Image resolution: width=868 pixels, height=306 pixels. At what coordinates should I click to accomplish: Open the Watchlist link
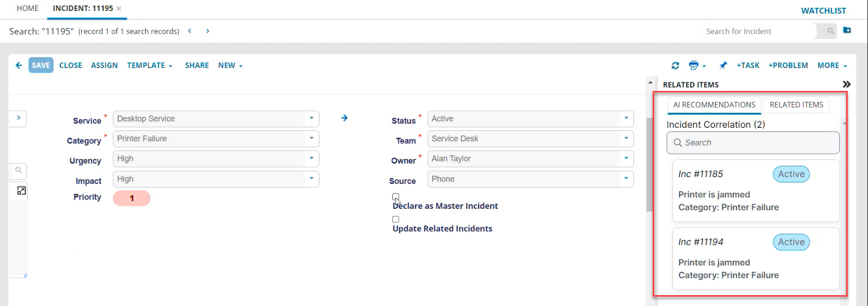[823, 10]
